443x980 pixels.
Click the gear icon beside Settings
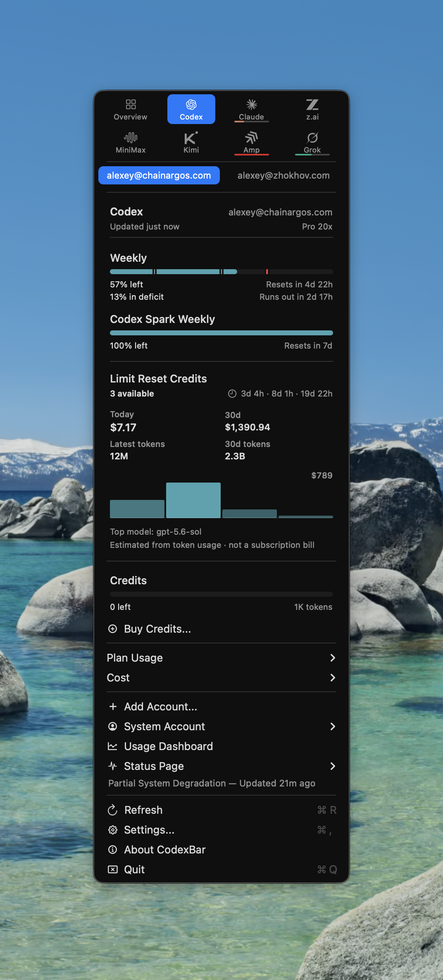pos(112,830)
